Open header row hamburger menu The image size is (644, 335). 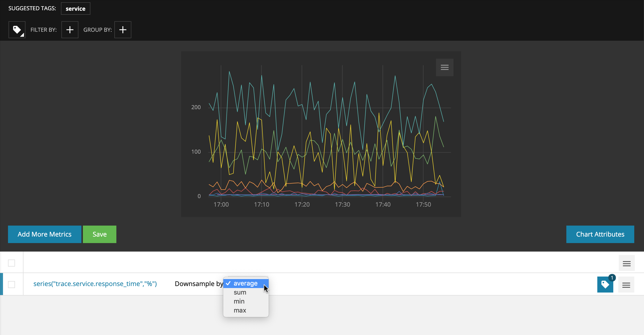[626, 263]
